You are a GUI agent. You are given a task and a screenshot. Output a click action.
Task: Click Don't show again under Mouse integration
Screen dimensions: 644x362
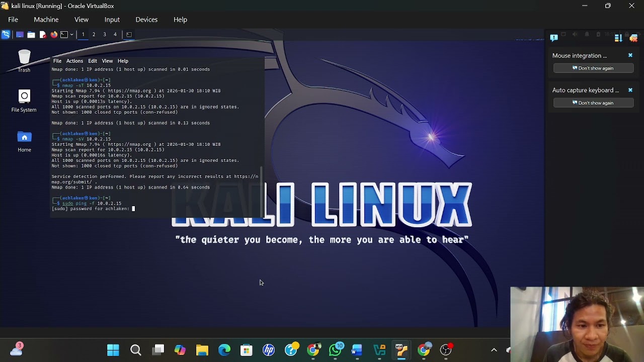(593, 68)
